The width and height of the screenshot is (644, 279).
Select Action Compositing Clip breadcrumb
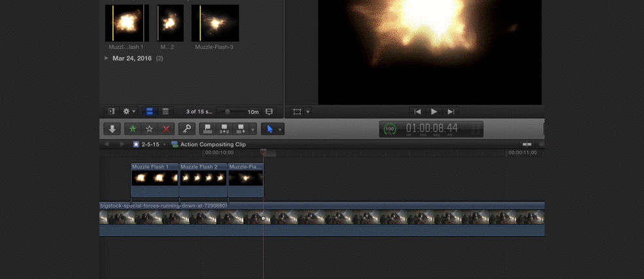209,145
